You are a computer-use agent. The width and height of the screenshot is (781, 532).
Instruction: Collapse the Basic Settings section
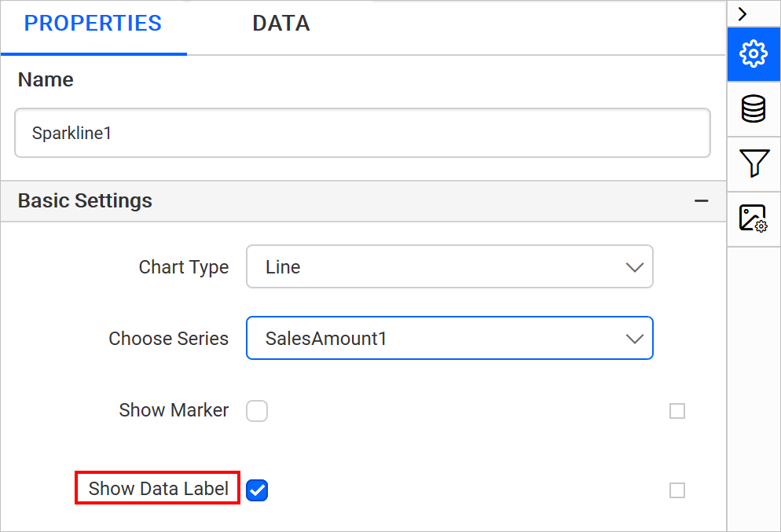click(x=702, y=200)
